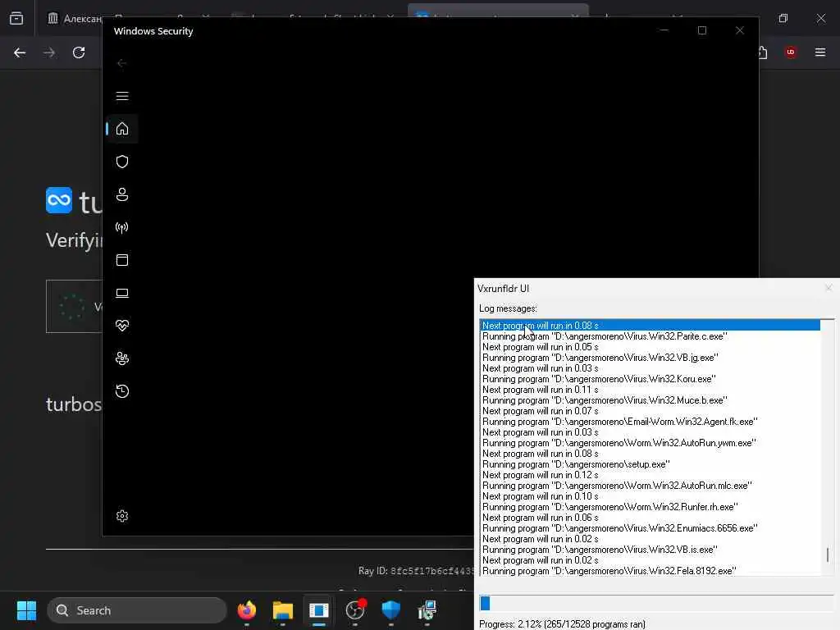Screen dimensions: 840x630
Task: Click the Windows Security window title
Action: 153,31
